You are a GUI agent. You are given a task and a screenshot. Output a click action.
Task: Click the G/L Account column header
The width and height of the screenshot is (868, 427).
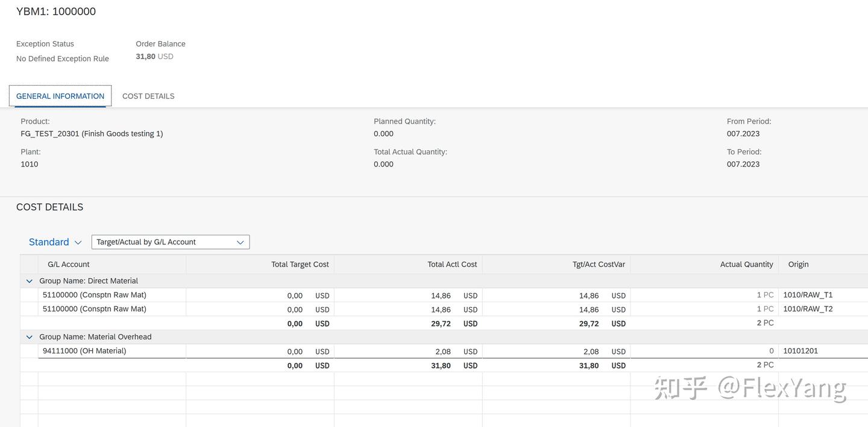(68, 264)
